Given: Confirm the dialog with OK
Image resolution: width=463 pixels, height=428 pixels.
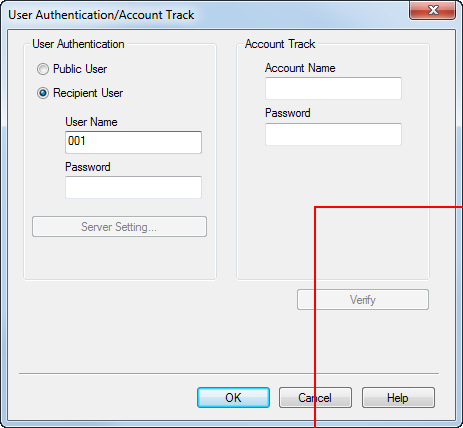Looking at the screenshot, I should (233, 397).
